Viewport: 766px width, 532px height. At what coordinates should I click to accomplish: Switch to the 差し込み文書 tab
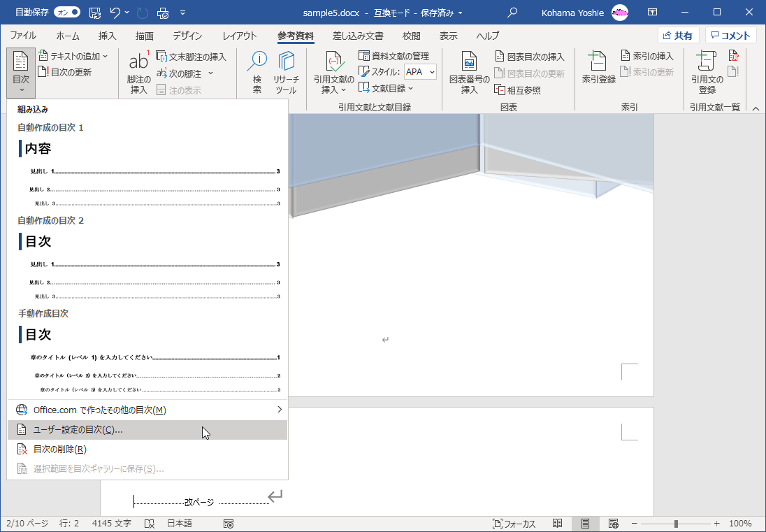(358, 36)
